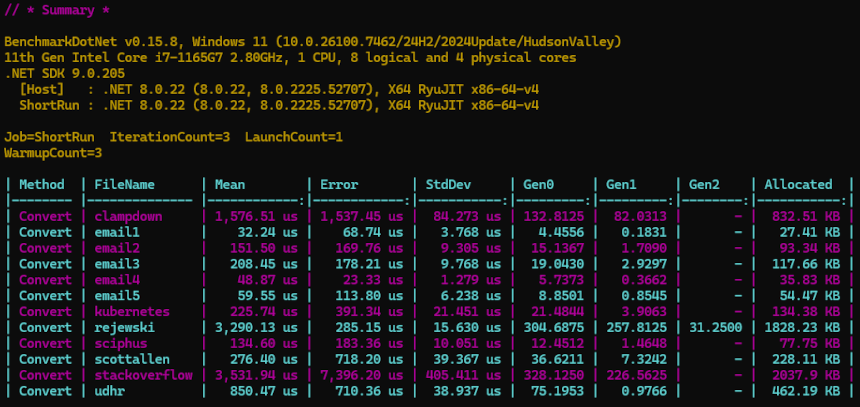Screen dimensions: 860x407
Task: Click the email2 mean value 151.50 us
Action: click(264, 248)
